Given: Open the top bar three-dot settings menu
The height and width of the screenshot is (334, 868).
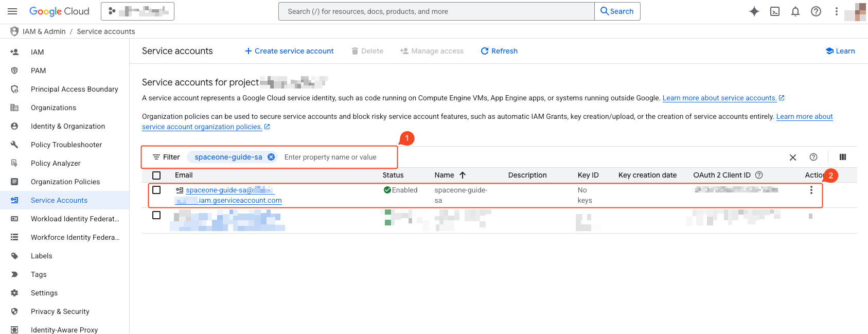Looking at the screenshot, I should (x=837, y=11).
